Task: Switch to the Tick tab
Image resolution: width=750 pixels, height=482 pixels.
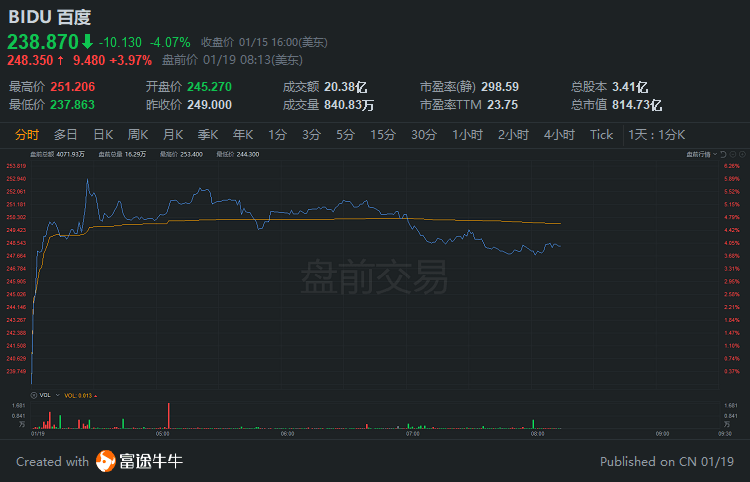Action: coord(601,135)
